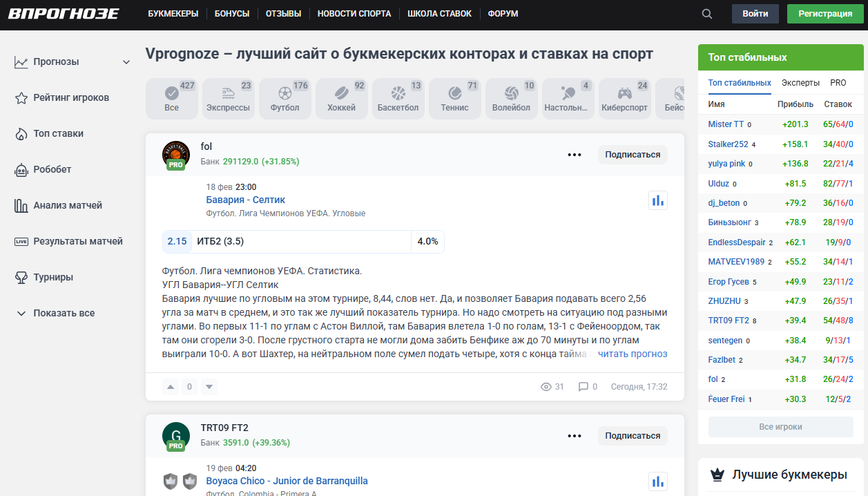Open three-dot options menu on fol's post

coord(575,155)
